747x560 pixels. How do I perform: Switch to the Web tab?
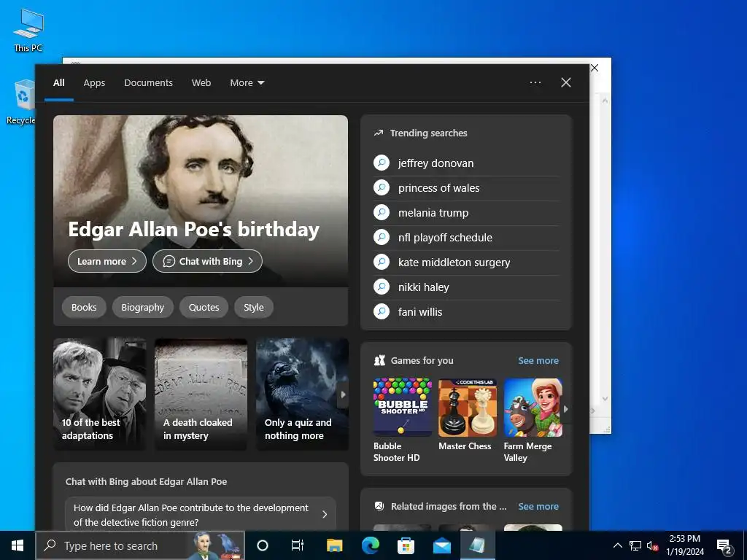201,83
